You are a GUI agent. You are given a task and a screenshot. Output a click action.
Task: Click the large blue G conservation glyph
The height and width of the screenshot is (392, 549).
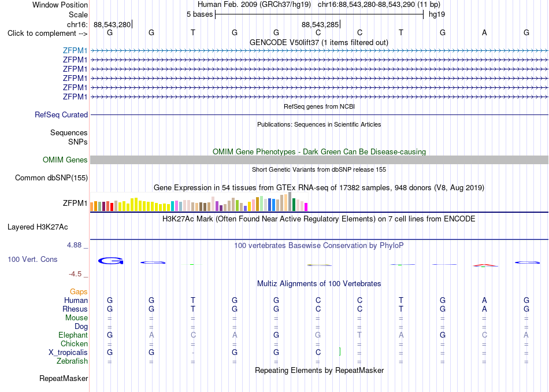coord(110,261)
